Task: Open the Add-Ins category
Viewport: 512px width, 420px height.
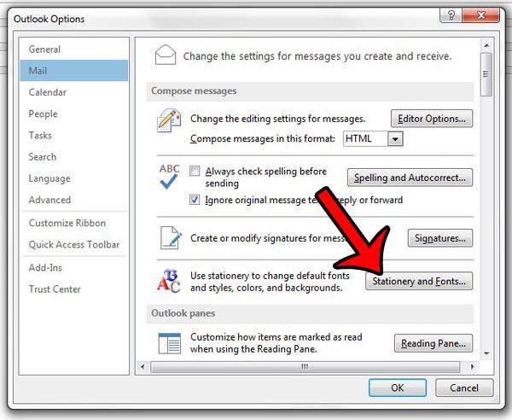Action: point(74,267)
